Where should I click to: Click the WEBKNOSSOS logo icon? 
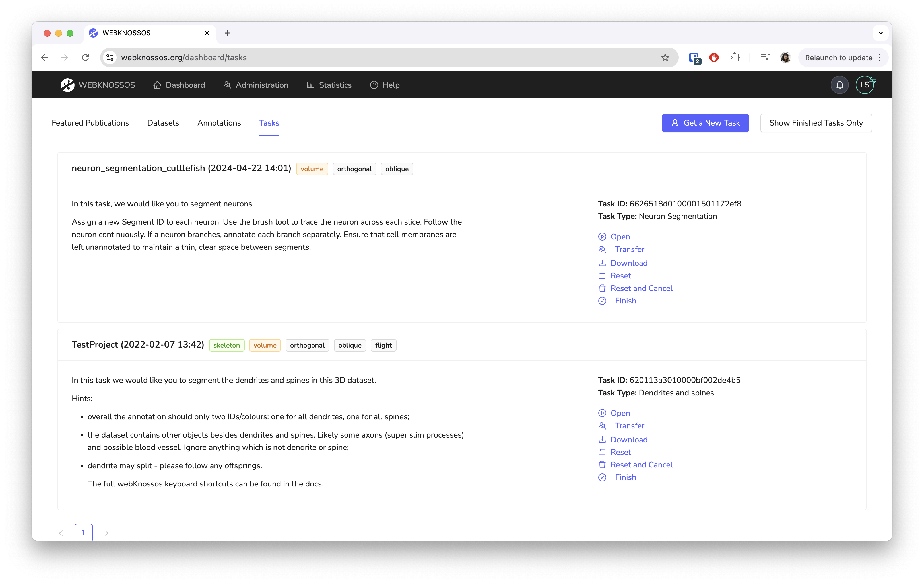pos(67,85)
